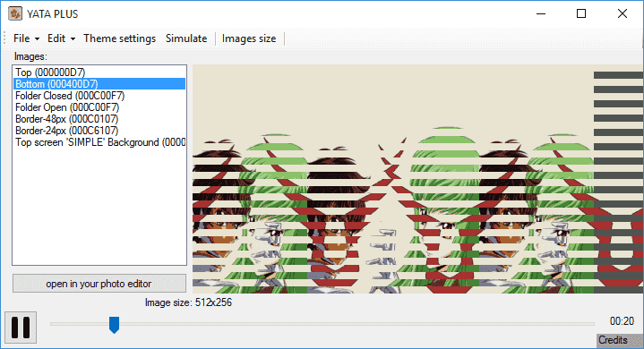Pause playback with the pause button
This screenshot has height=349, width=644.
pyautogui.click(x=21, y=328)
